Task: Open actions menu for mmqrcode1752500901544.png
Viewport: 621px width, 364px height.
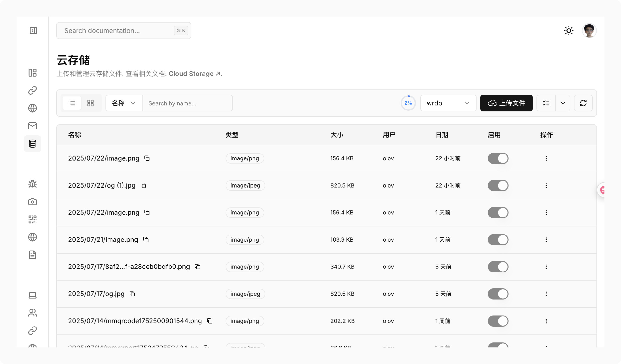Action: click(546, 321)
